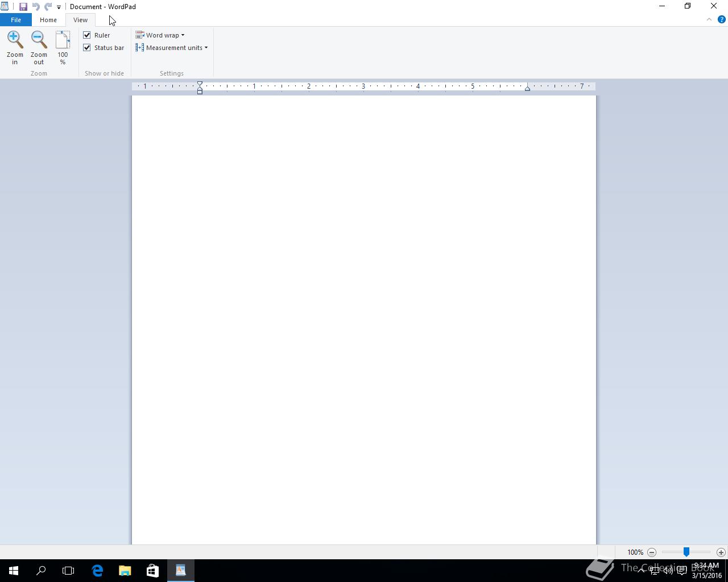
Task: Restore down the WordPad window
Action: tap(688, 6)
